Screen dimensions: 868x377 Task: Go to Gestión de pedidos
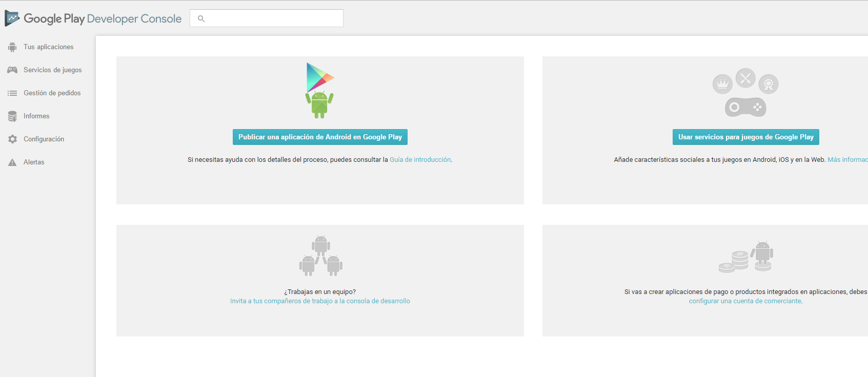coord(52,93)
